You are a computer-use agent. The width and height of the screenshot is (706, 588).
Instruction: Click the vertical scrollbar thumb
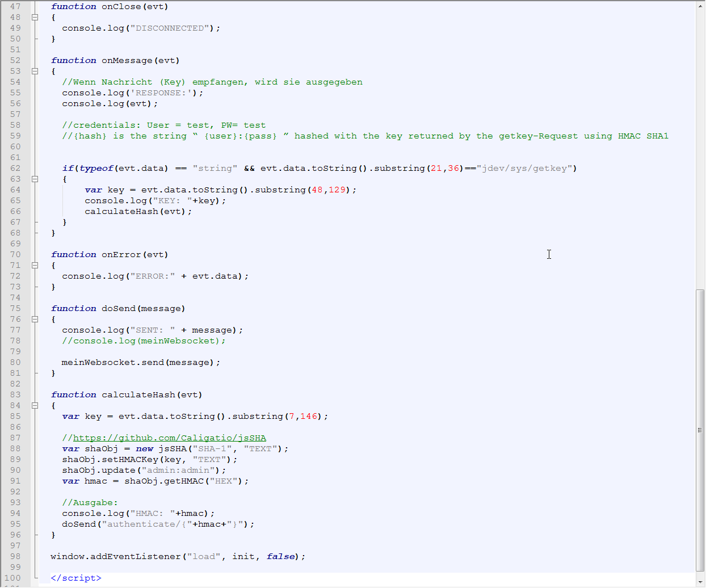[x=700, y=430]
